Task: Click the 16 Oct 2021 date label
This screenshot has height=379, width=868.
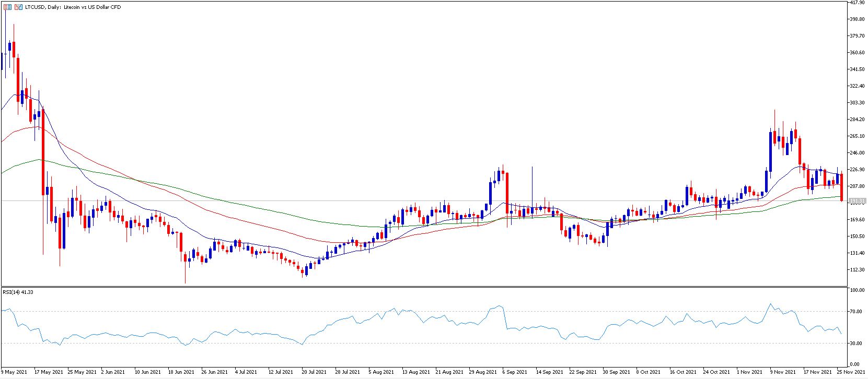Action: [x=684, y=372]
